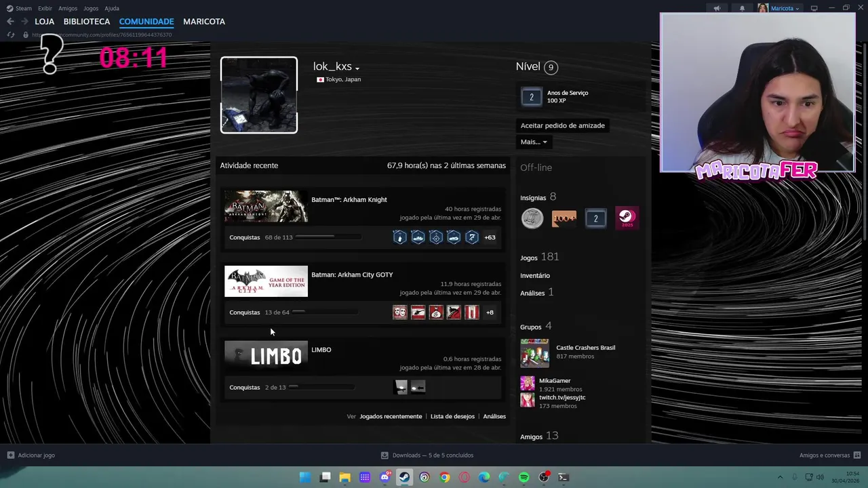The image size is (868, 488).
Task: View Arkham City money bag achievement icon
Action: tap(436, 312)
